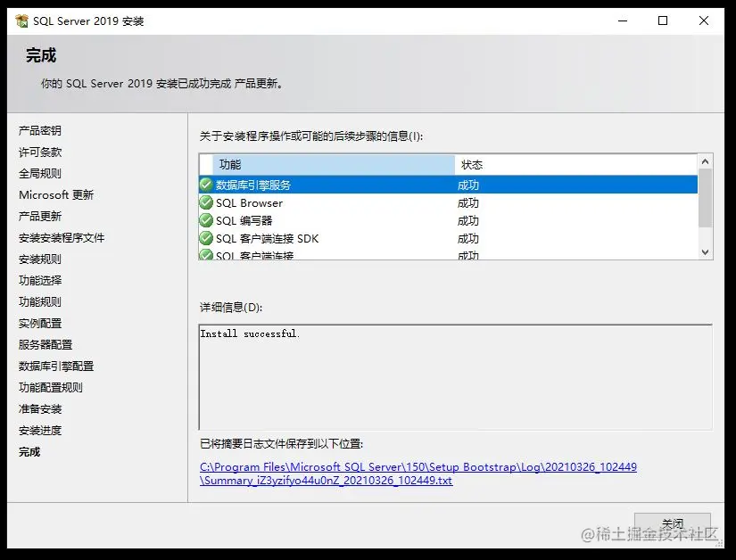Click scroll up arrow of feature list
This screenshot has width=736, height=560.
pyautogui.click(x=705, y=161)
